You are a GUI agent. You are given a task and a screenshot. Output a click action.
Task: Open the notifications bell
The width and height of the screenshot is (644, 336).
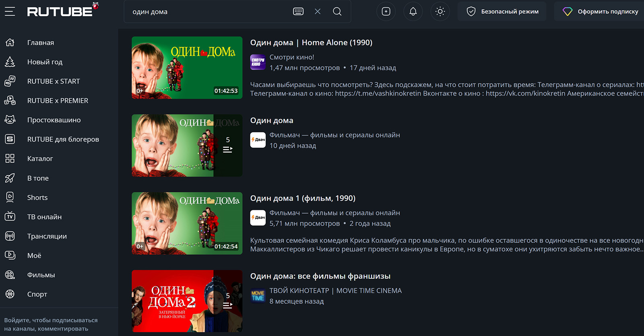(413, 11)
